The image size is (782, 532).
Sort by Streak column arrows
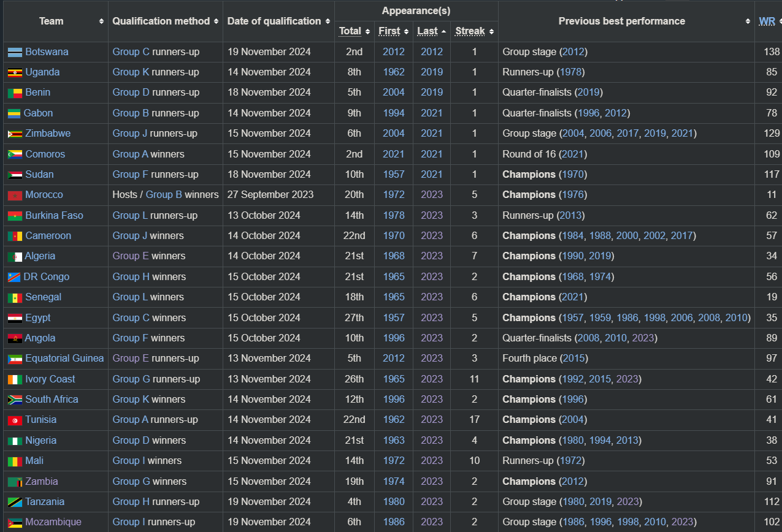(491, 31)
